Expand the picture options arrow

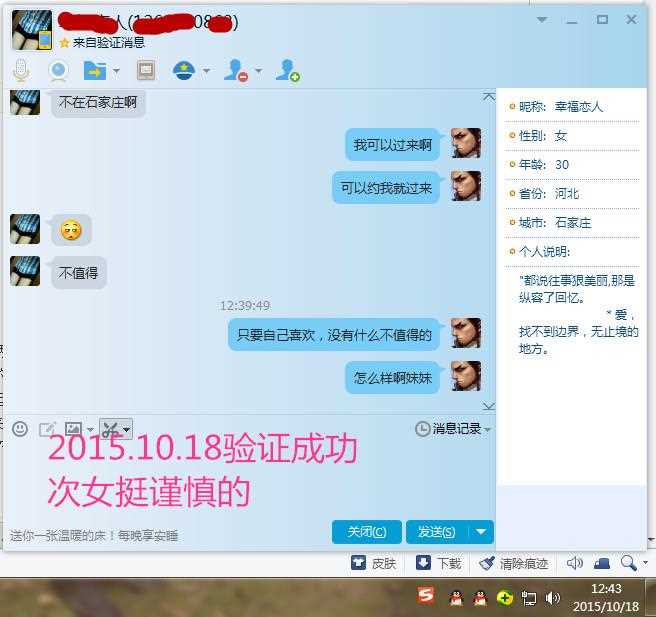[90, 429]
